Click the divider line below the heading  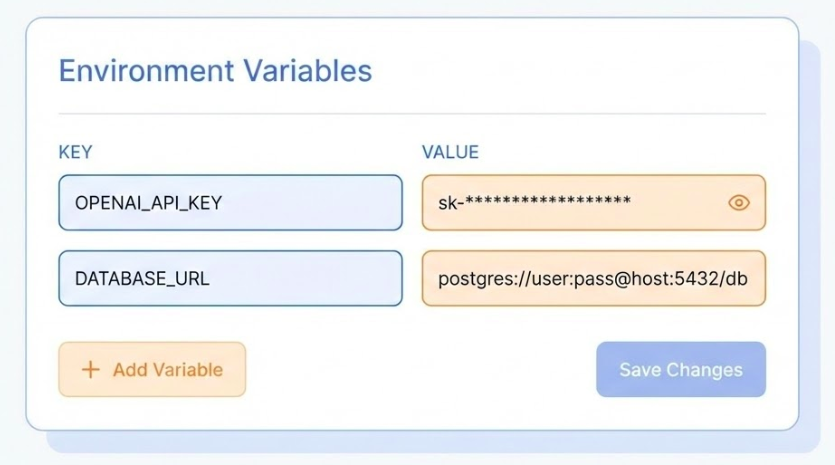(x=412, y=114)
